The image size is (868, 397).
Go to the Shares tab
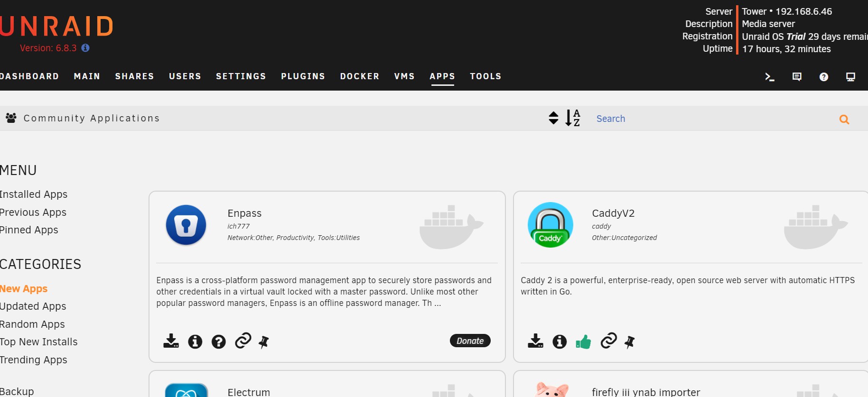coord(134,76)
